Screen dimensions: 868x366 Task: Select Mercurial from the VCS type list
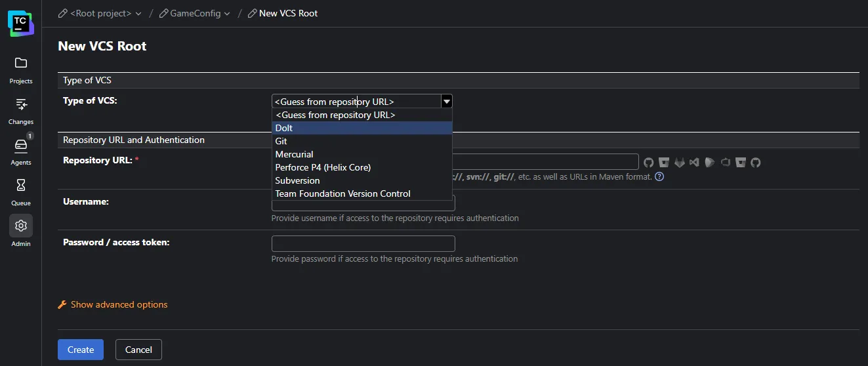[362, 154]
